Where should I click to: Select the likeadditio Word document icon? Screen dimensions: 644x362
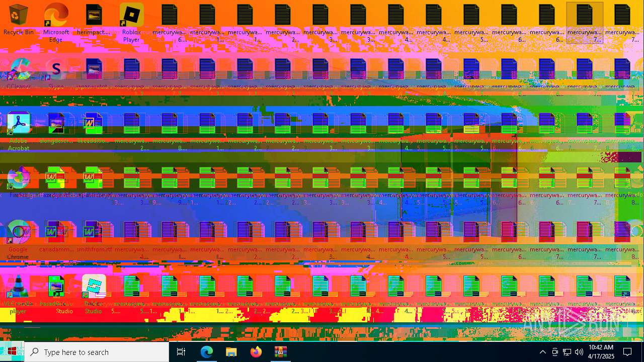(94, 128)
